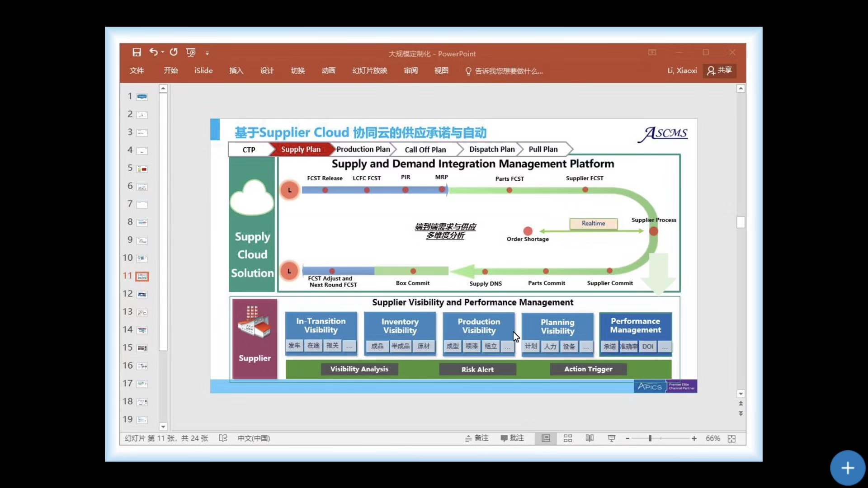Click the zoom in plus button

pos(694,439)
